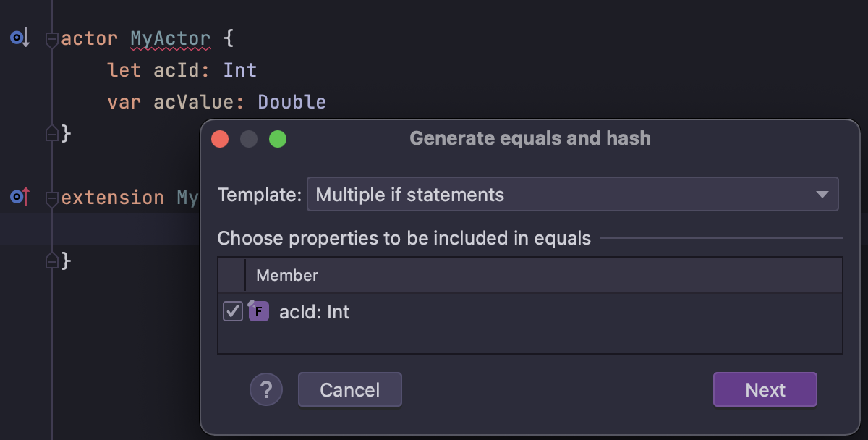
Task: Collapse the actor MyActor block using its fold marker
Action: pos(51,39)
